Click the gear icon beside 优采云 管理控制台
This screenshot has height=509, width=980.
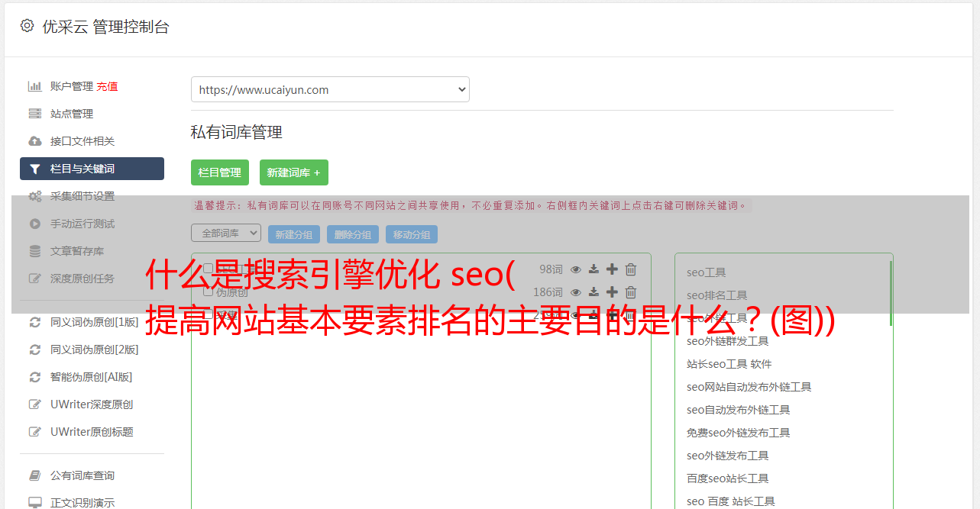(x=27, y=26)
